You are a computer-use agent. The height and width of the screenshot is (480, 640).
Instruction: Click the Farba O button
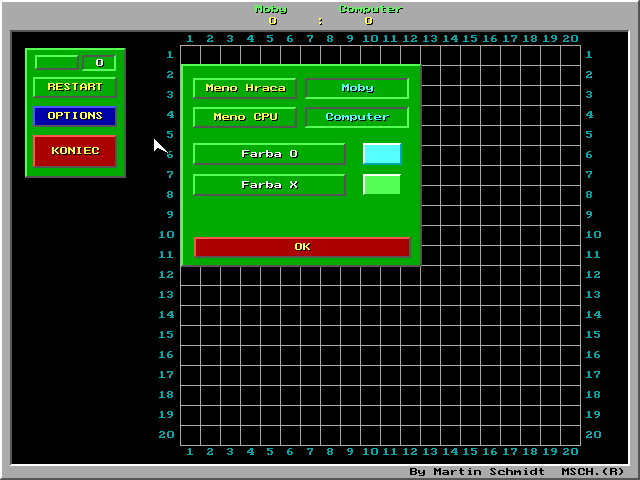click(x=269, y=154)
